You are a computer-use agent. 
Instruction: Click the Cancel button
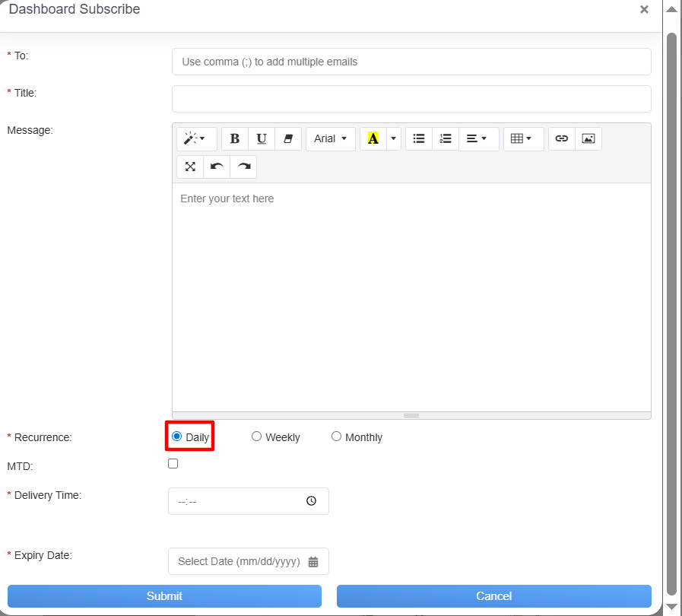tap(493, 596)
